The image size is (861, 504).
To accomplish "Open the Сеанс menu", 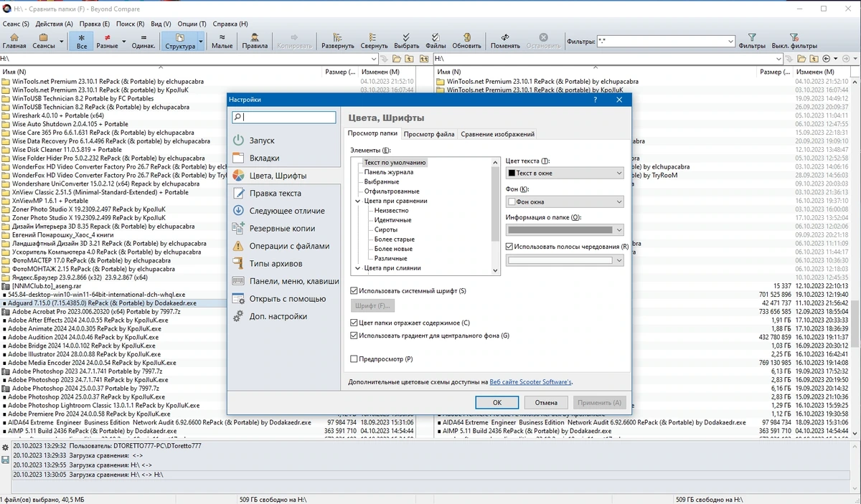I will [16, 24].
